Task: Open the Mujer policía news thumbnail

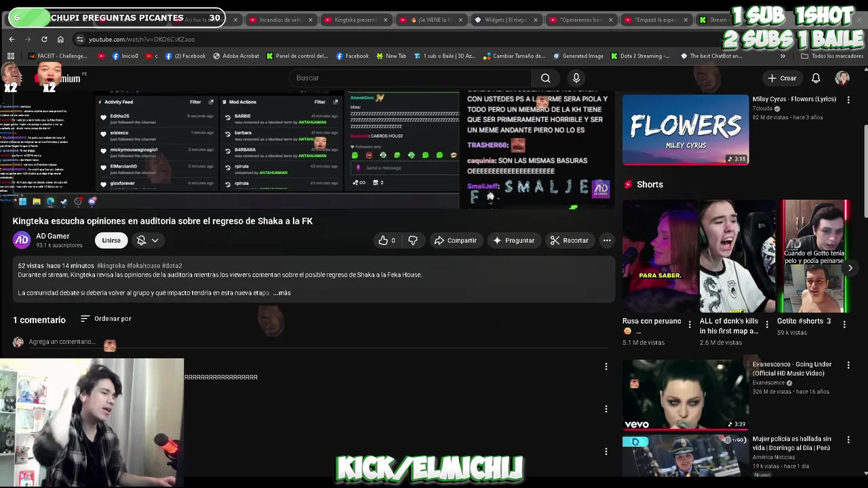Action: point(686,456)
